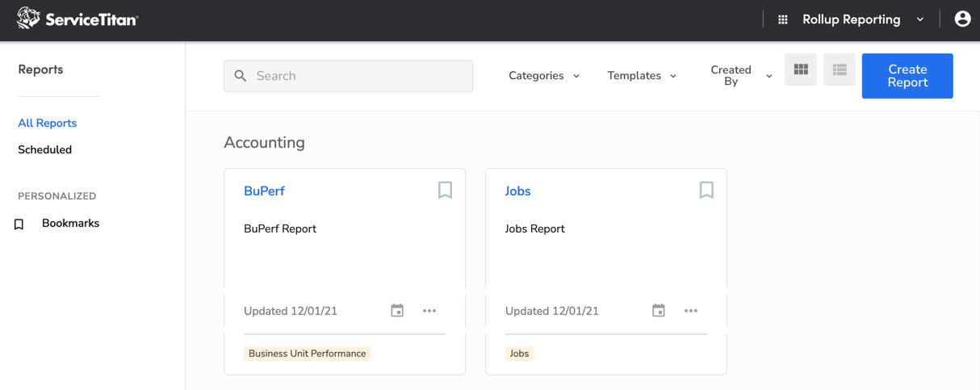The image size is (980, 390).
Task: Open the apps grid icon
Action: pyautogui.click(x=782, y=19)
